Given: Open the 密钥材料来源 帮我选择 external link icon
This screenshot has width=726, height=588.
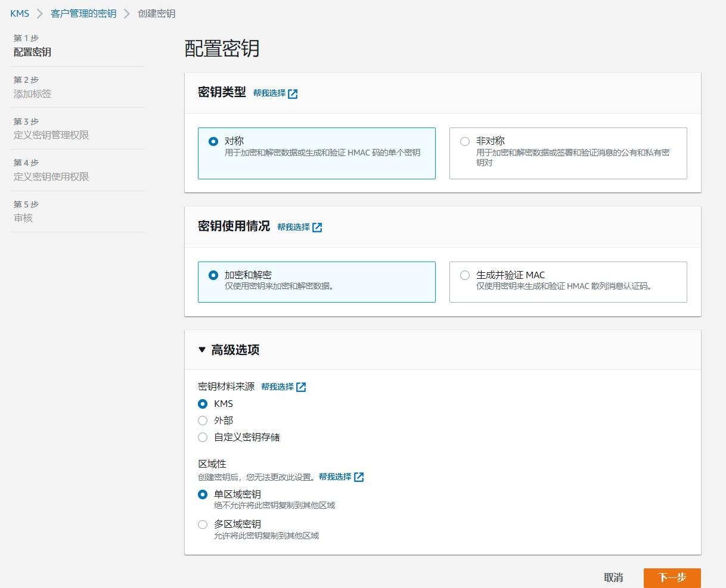Looking at the screenshot, I should 301,387.
